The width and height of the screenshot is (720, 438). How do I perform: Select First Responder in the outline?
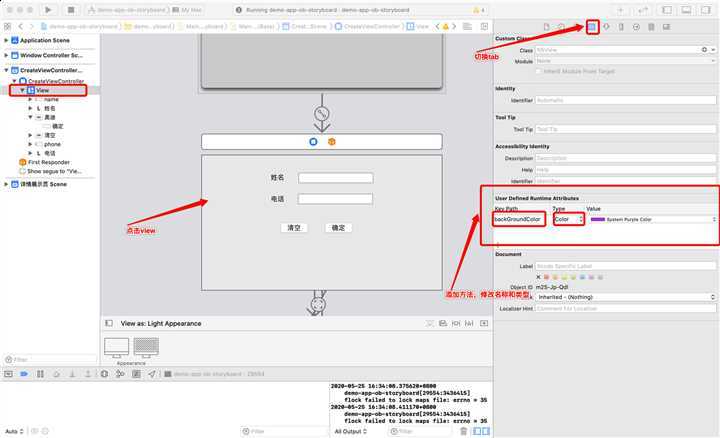(45, 162)
